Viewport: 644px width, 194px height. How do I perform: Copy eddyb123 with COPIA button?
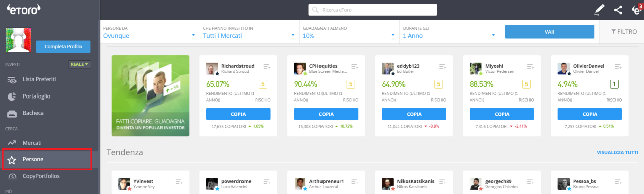click(x=414, y=114)
